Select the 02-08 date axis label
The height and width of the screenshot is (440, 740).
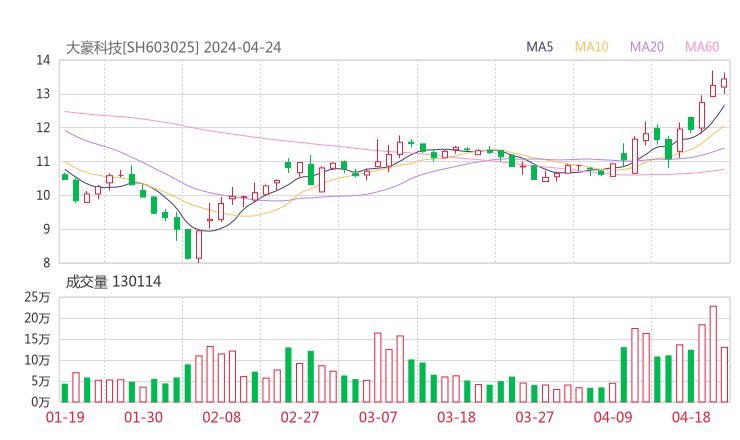222,417
